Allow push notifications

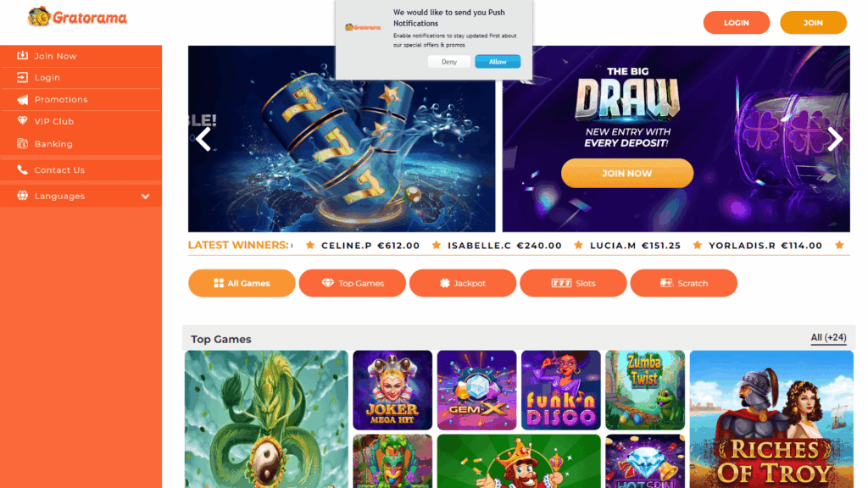497,61
